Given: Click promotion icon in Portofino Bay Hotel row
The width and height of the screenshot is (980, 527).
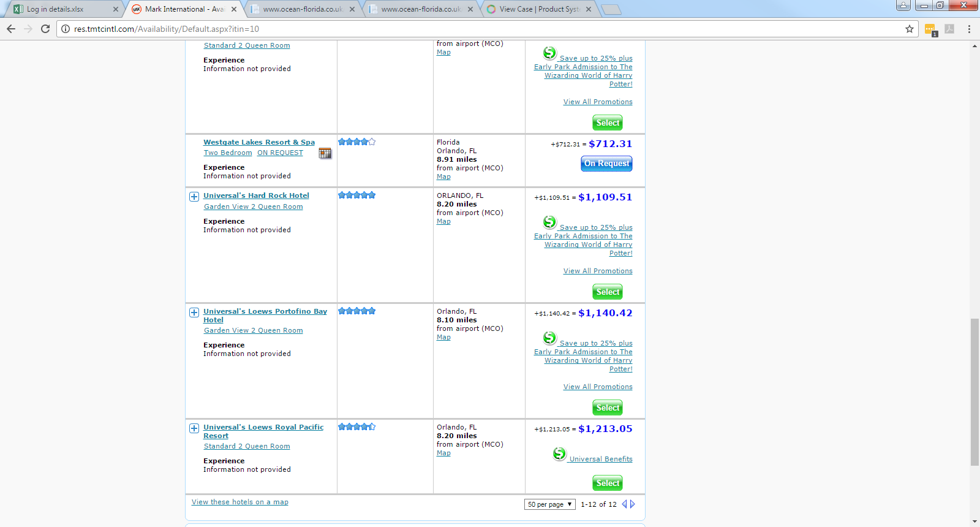Looking at the screenshot, I should click(549, 338).
